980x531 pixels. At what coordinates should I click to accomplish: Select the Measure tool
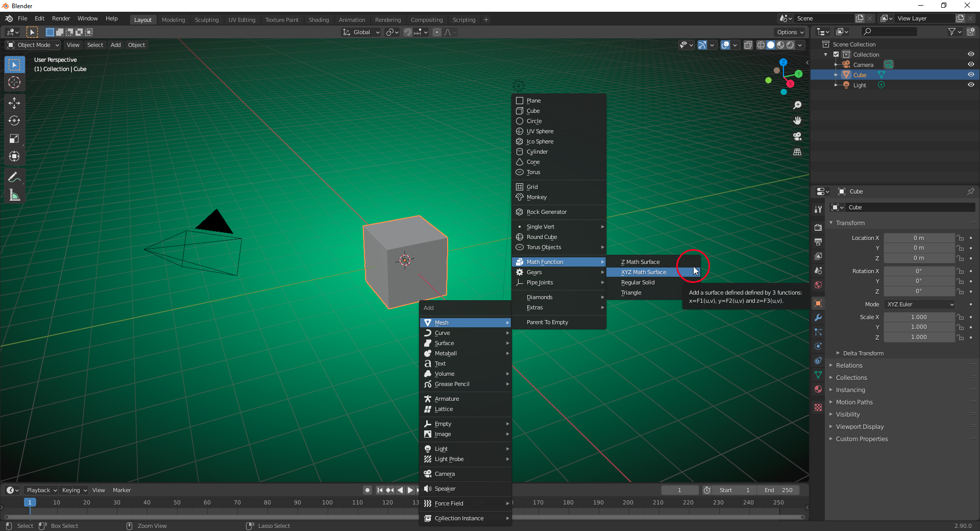(x=14, y=195)
